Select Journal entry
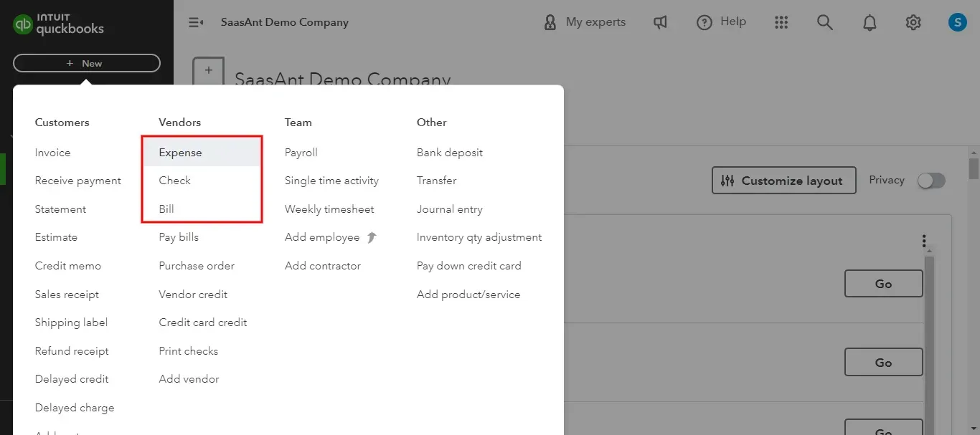Viewport: 980px width, 435px height. coord(450,209)
